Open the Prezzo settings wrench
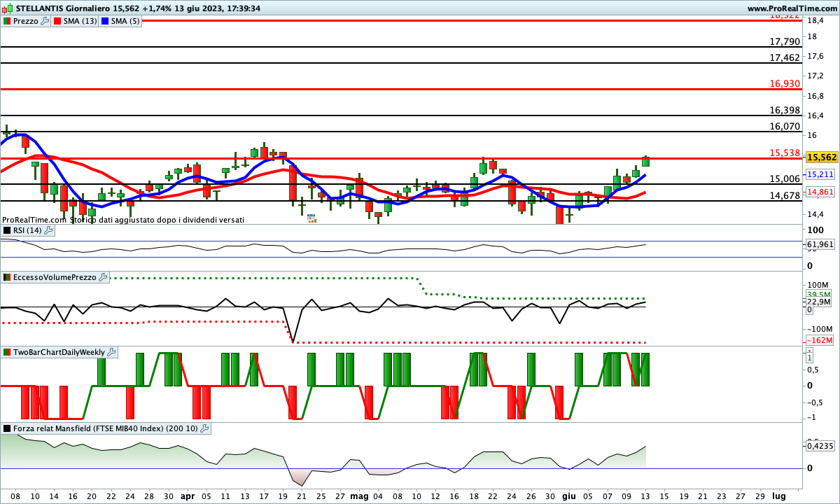Image resolution: width=840 pixels, height=504 pixels. pyautogui.click(x=45, y=21)
